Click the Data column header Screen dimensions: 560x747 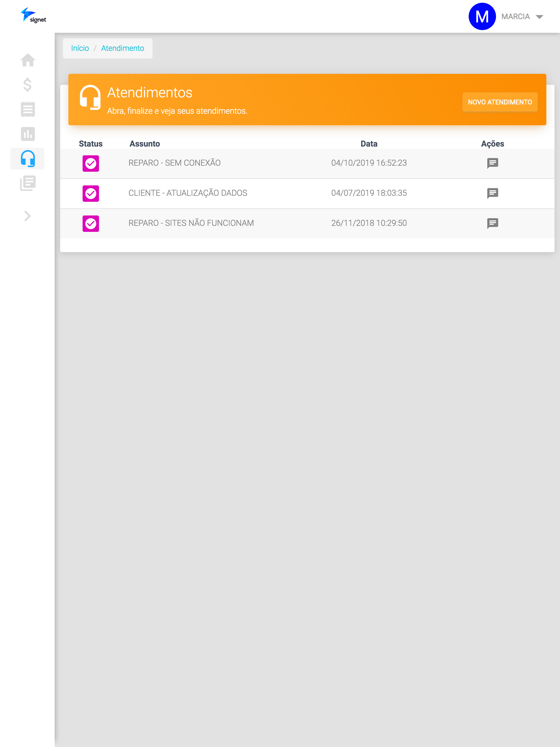[x=369, y=144]
